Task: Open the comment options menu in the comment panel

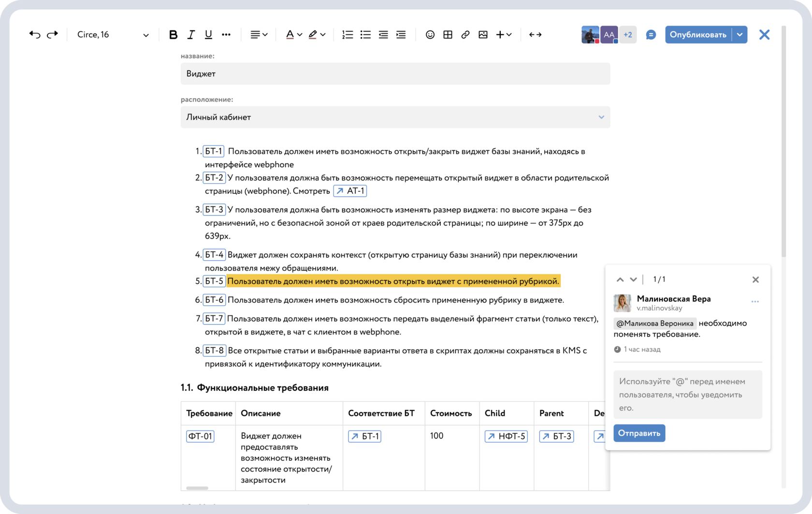Action: tap(755, 301)
